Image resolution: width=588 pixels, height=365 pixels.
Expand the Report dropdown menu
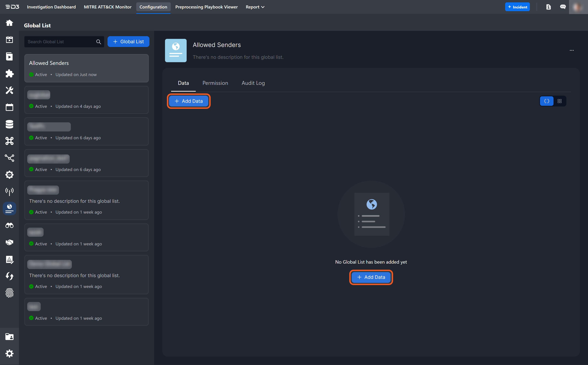pos(255,7)
